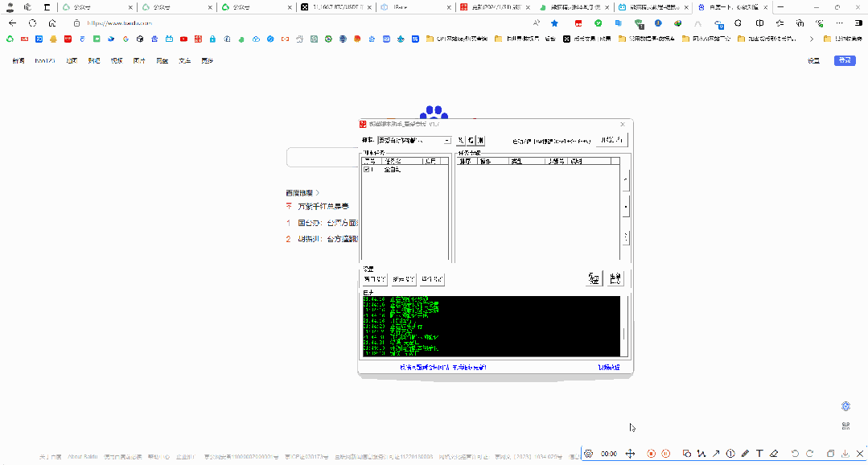Click the right large icon button above log

point(615,278)
